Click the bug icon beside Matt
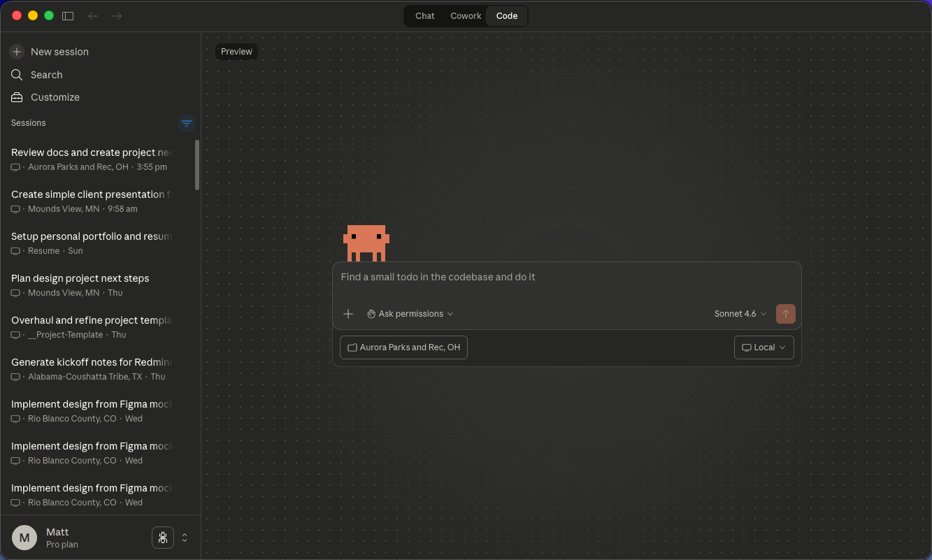This screenshot has height=560, width=932. click(x=163, y=538)
